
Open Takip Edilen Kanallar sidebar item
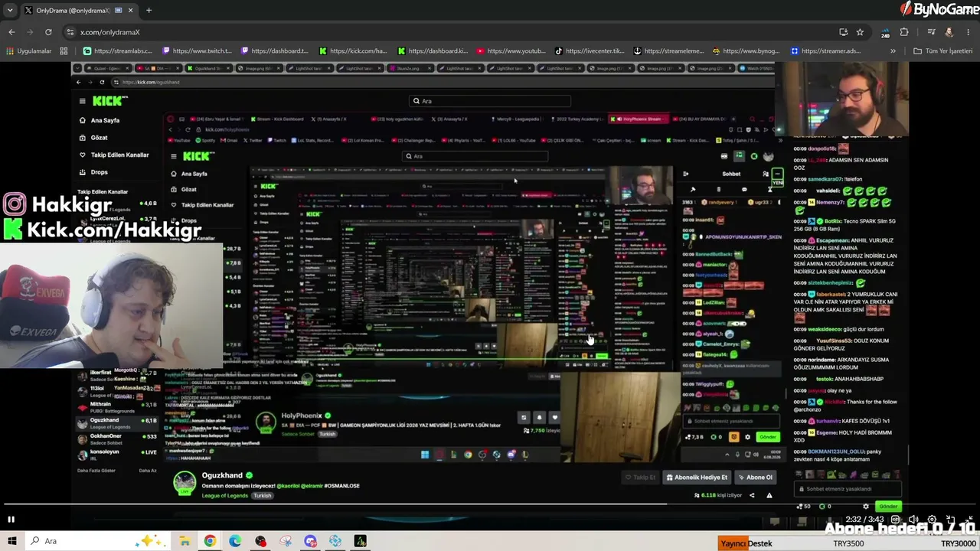tap(114, 155)
